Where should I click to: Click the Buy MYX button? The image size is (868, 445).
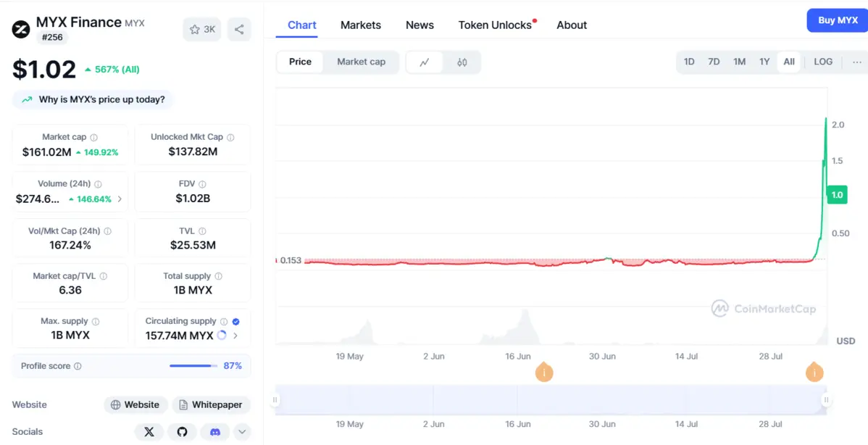837,20
